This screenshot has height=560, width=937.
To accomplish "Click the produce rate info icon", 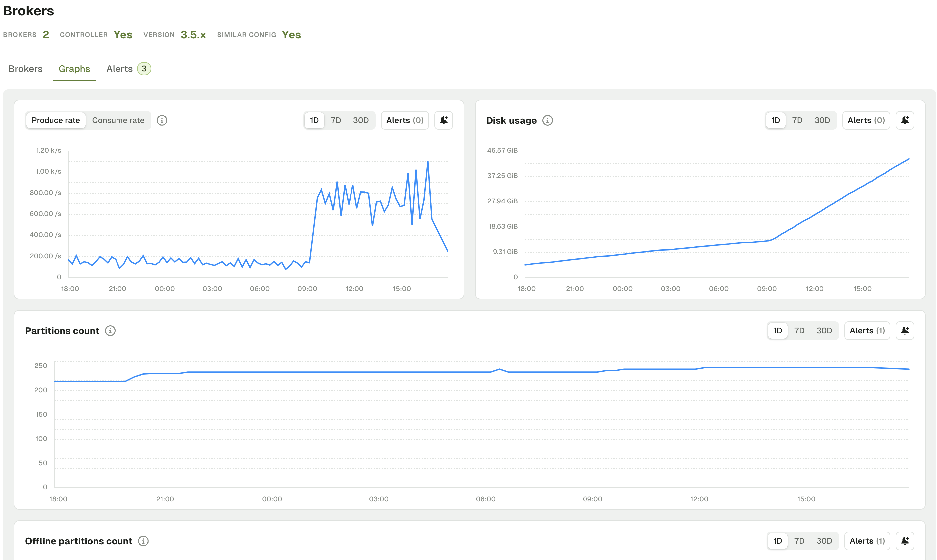I will pyautogui.click(x=162, y=120).
